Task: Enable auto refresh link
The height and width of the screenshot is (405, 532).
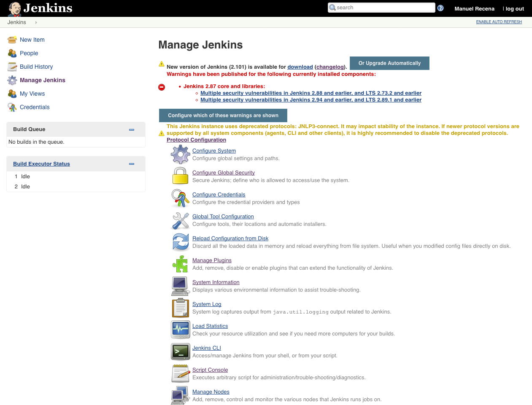Action: tap(499, 22)
